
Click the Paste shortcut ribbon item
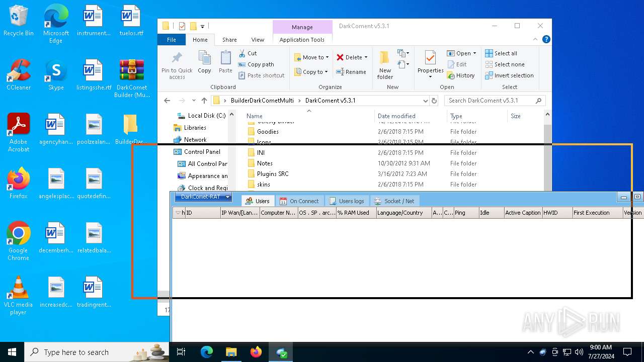tap(261, 75)
